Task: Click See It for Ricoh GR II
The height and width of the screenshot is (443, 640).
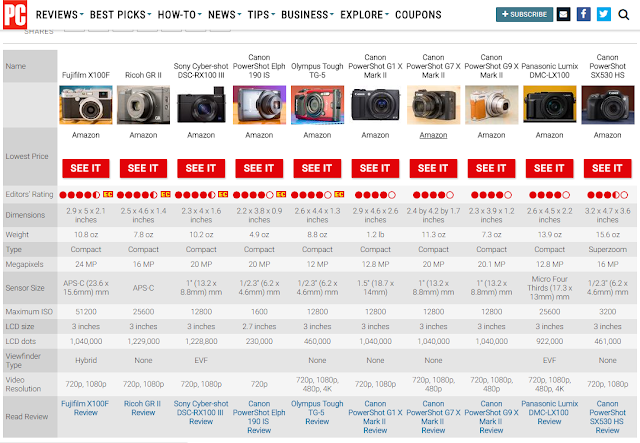Action: [x=143, y=168]
